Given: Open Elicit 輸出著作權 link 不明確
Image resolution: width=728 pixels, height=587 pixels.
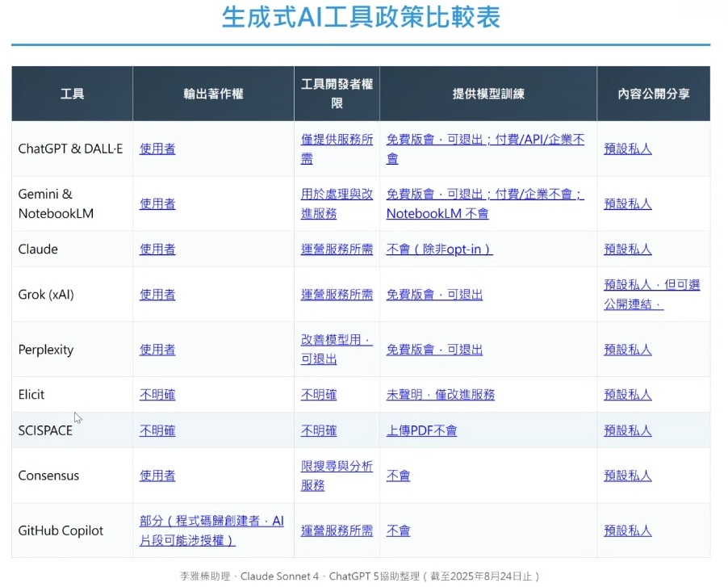Looking at the screenshot, I should pyautogui.click(x=157, y=395).
